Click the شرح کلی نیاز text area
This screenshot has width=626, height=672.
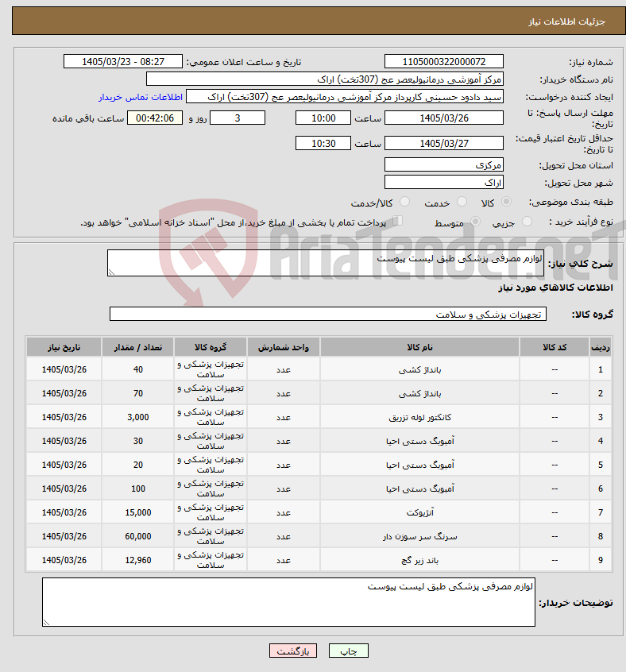(325, 263)
